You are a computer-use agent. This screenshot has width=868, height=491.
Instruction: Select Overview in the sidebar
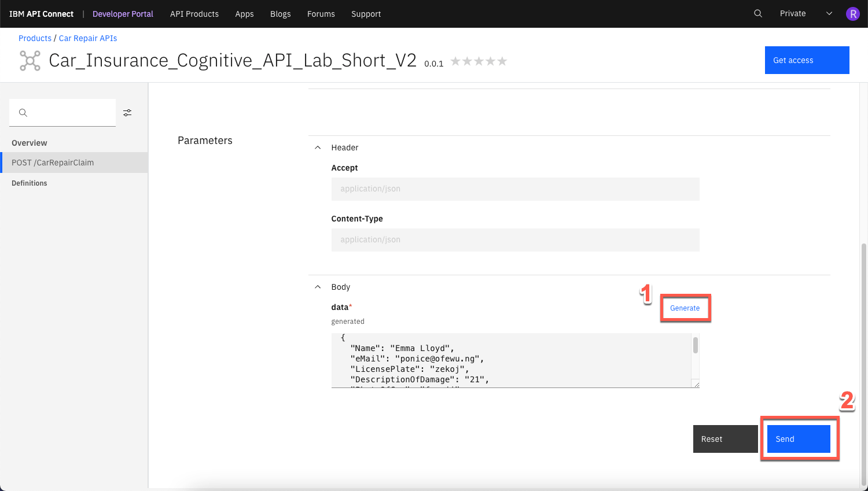[30, 143]
